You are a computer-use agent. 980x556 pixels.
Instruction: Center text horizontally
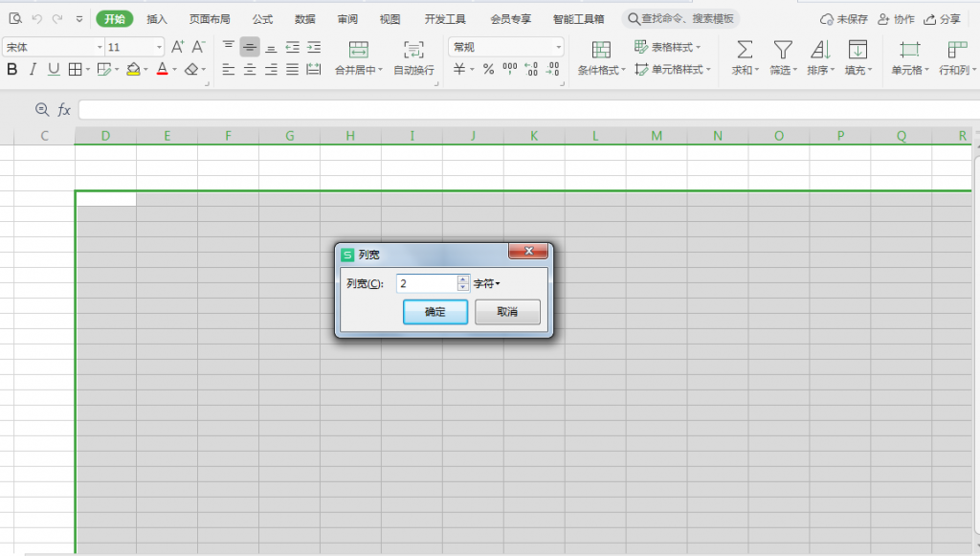250,69
